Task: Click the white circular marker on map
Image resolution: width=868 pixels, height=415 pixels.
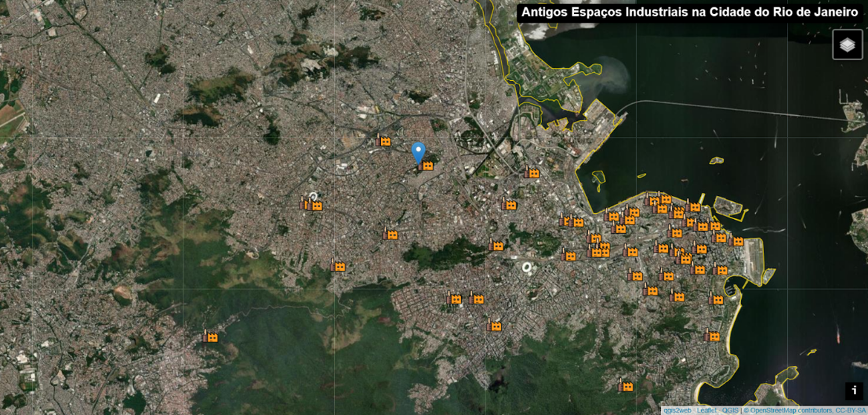Action: [x=312, y=197]
